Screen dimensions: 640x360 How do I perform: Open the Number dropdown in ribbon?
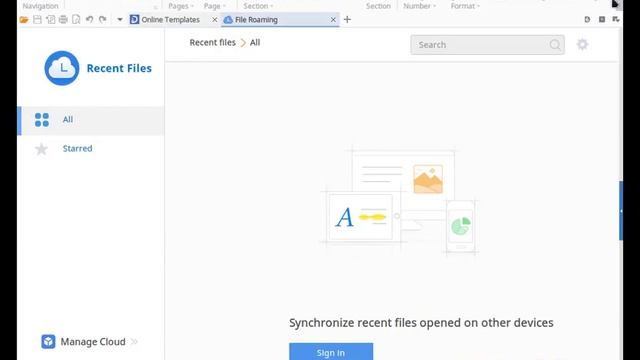[x=420, y=6]
